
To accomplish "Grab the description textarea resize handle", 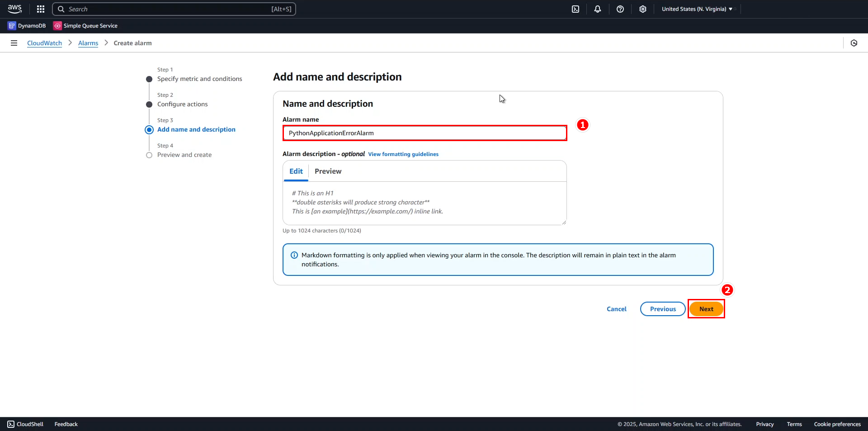I will click(x=564, y=222).
